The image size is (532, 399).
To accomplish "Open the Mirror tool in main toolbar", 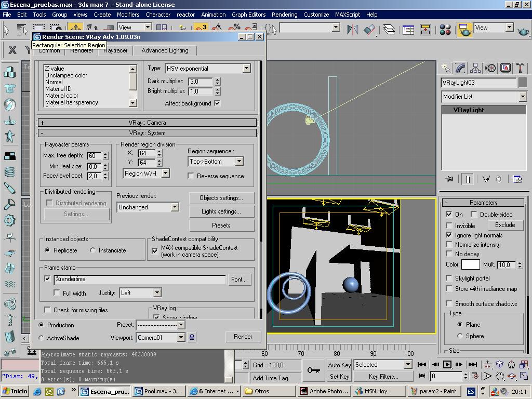I will [353, 30].
